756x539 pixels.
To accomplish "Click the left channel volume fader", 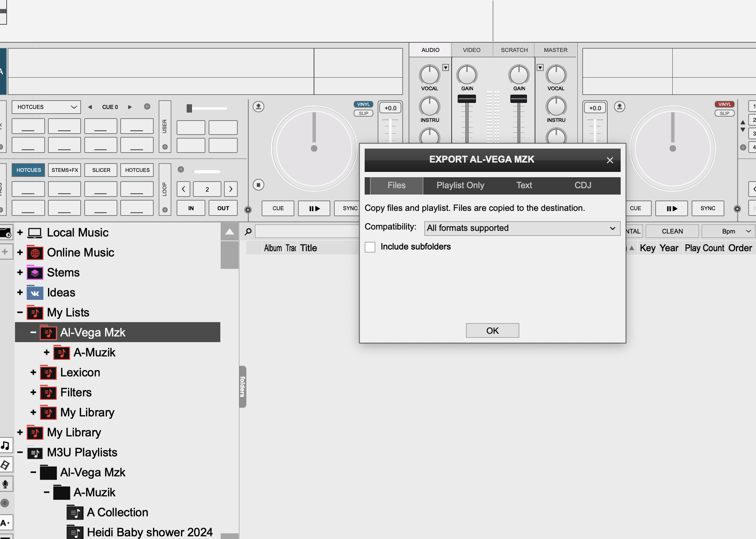I will (x=467, y=99).
